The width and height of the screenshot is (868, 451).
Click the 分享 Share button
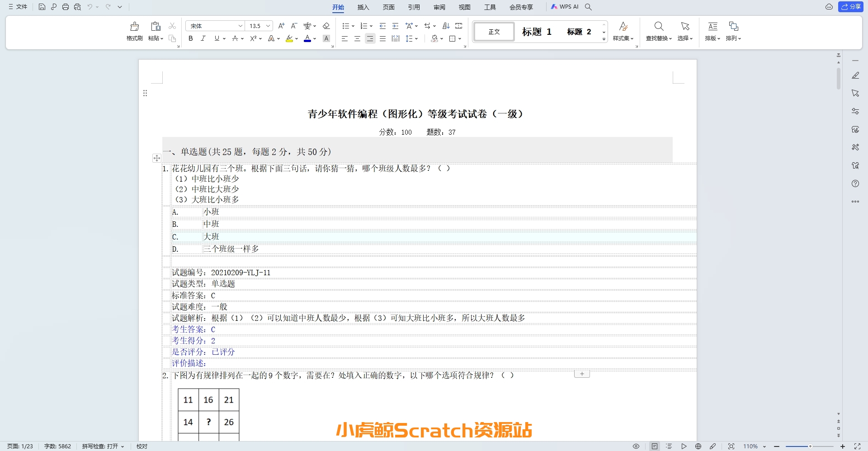tap(851, 7)
